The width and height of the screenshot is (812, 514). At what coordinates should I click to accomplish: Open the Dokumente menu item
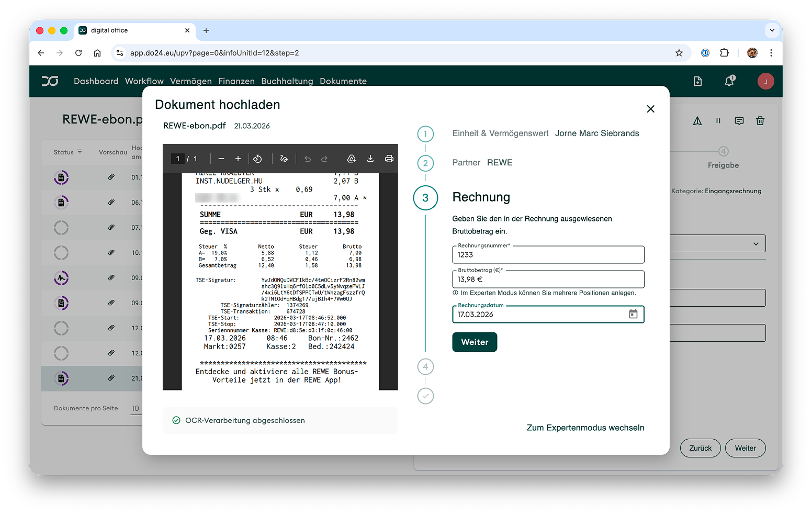coord(343,81)
